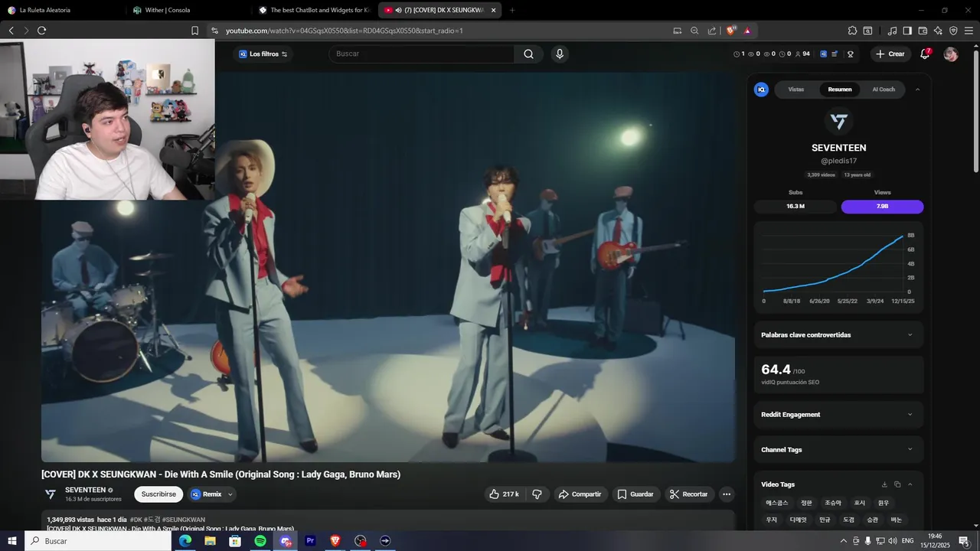Save the video with Guardar
Screen dimensions: 980x551
coord(635,494)
